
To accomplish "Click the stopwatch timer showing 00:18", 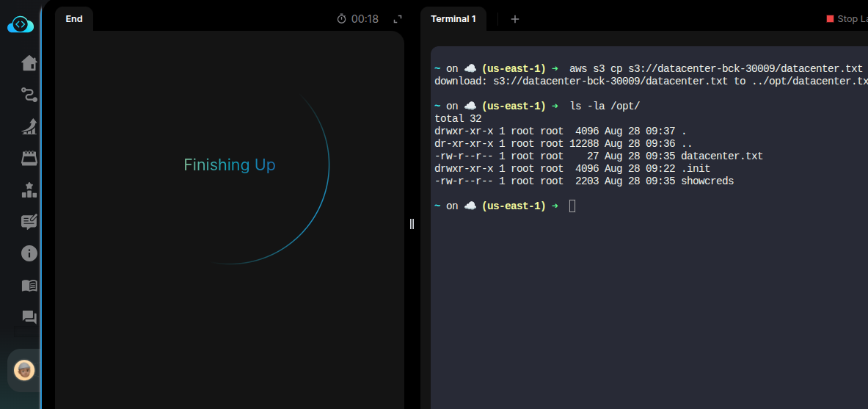I will pyautogui.click(x=357, y=19).
